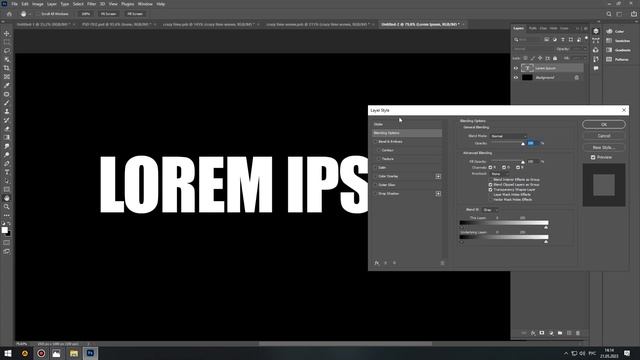Open the Gradients panel
The image size is (640, 360).
pos(618,50)
